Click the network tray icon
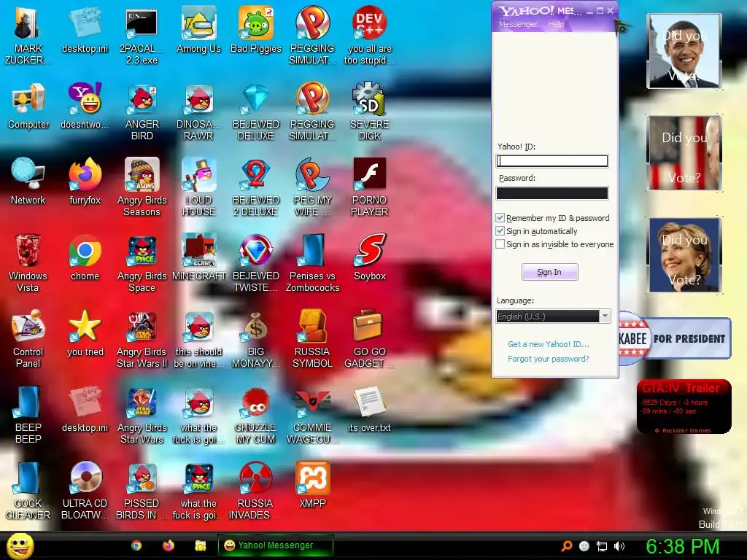 602,546
